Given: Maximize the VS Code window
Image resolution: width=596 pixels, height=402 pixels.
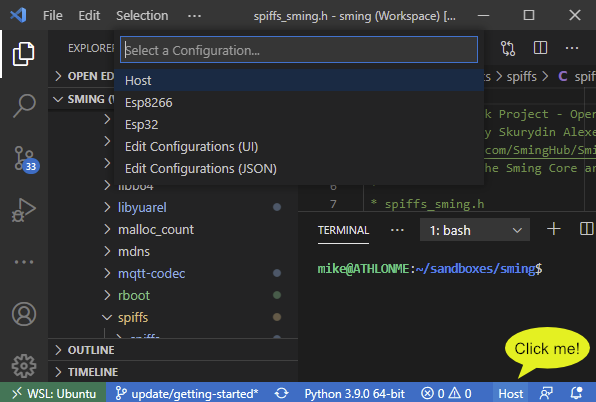Looking at the screenshot, I should click(529, 16).
